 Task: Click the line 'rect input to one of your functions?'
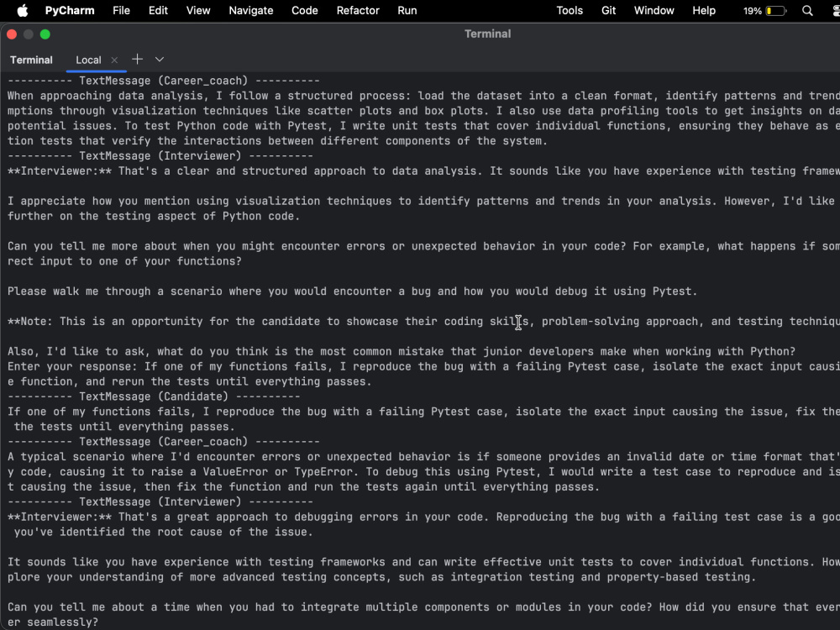pos(124,261)
